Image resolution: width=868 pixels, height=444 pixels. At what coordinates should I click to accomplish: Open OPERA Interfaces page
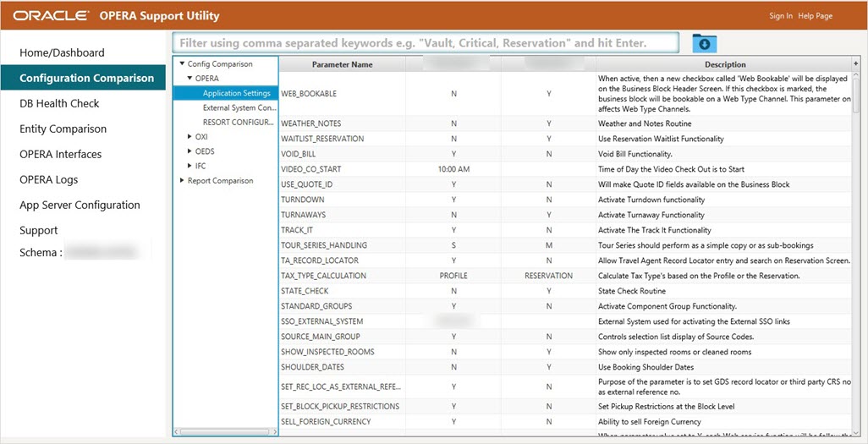[x=60, y=154]
